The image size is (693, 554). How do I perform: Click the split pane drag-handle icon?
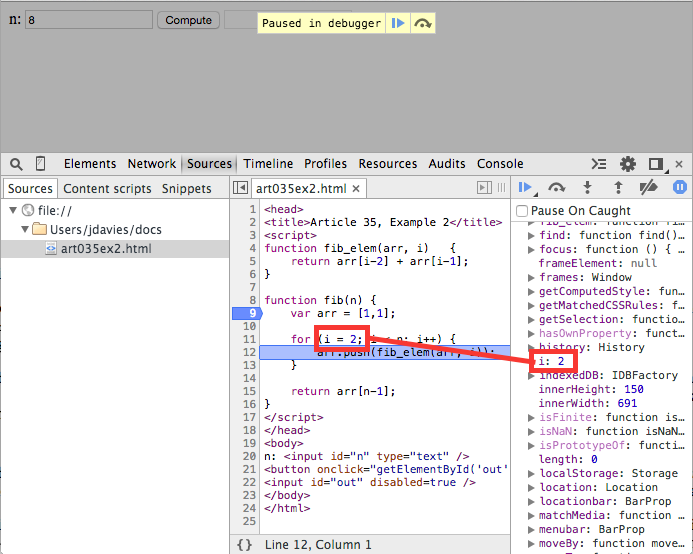click(502, 188)
